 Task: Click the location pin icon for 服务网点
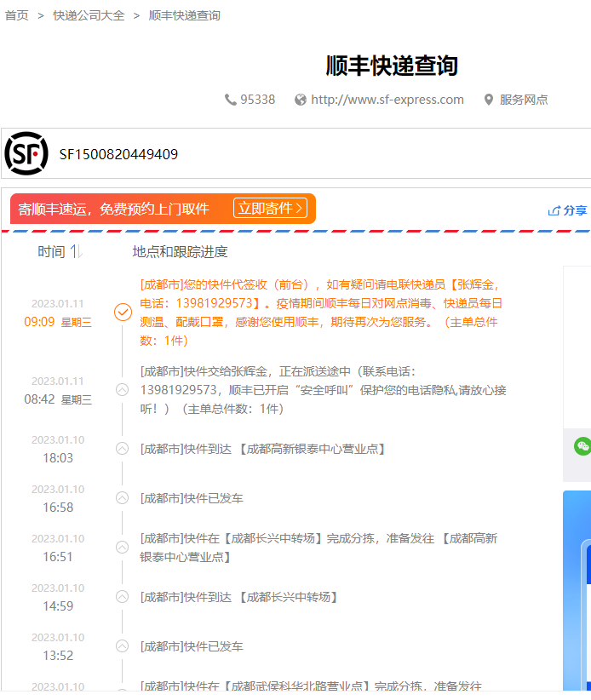click(x=489, y=100)
